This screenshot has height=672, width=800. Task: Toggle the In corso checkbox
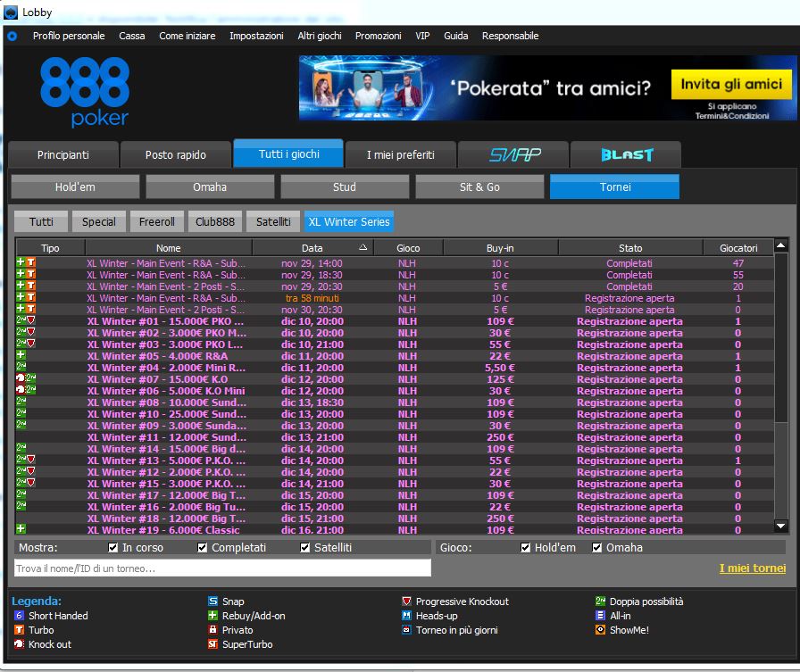coord(113,548)
